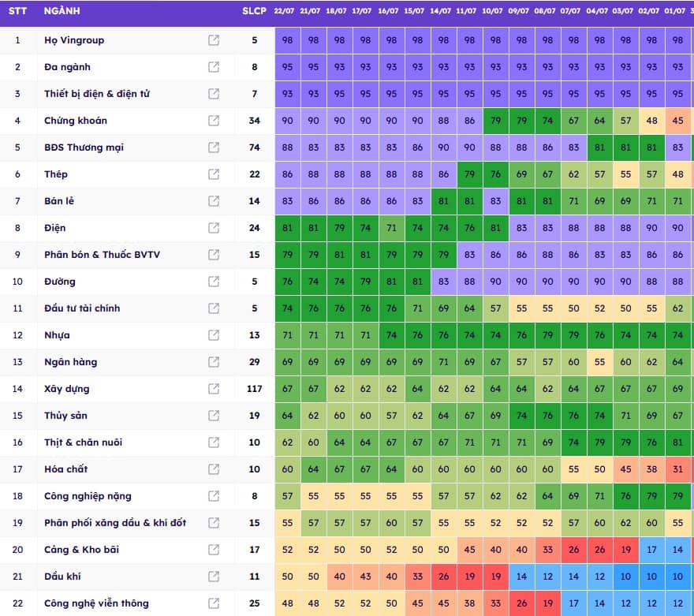The height and width of the screenshot is (616, 694).
Task: Click external link icon beside Thép
Action: coord(214,174)
